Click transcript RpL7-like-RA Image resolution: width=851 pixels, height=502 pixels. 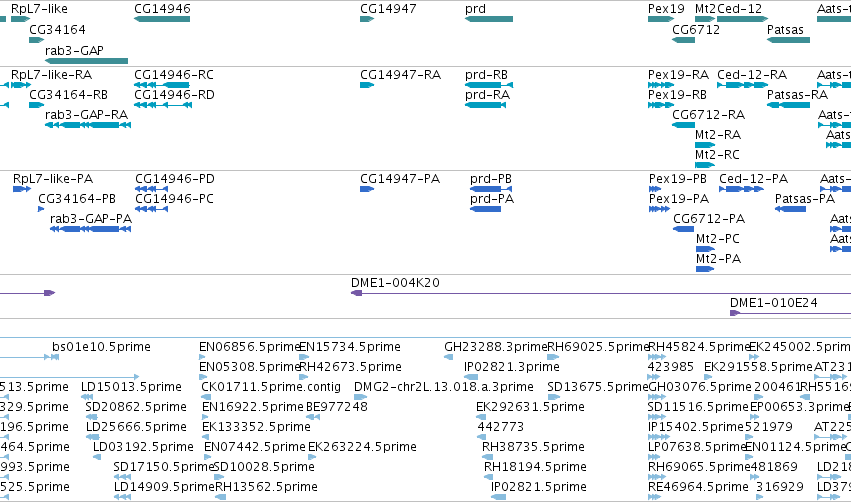pos(52,74)
